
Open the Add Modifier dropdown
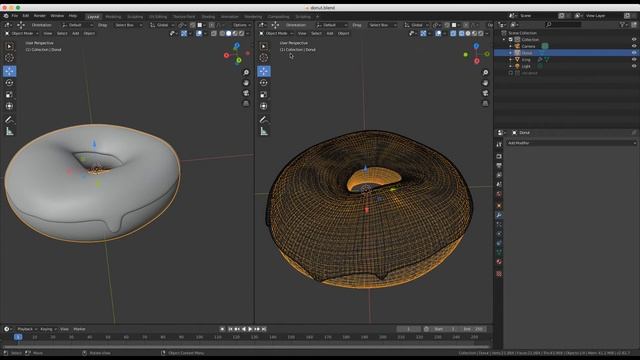point(571,143)
